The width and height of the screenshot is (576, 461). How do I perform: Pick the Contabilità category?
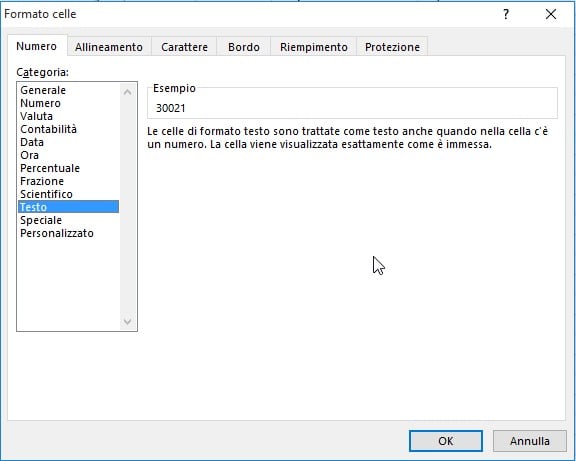[48, 129]
